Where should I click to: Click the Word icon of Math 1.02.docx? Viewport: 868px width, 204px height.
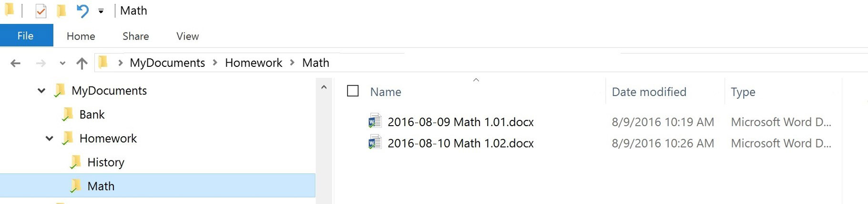(x=375, y=142)
